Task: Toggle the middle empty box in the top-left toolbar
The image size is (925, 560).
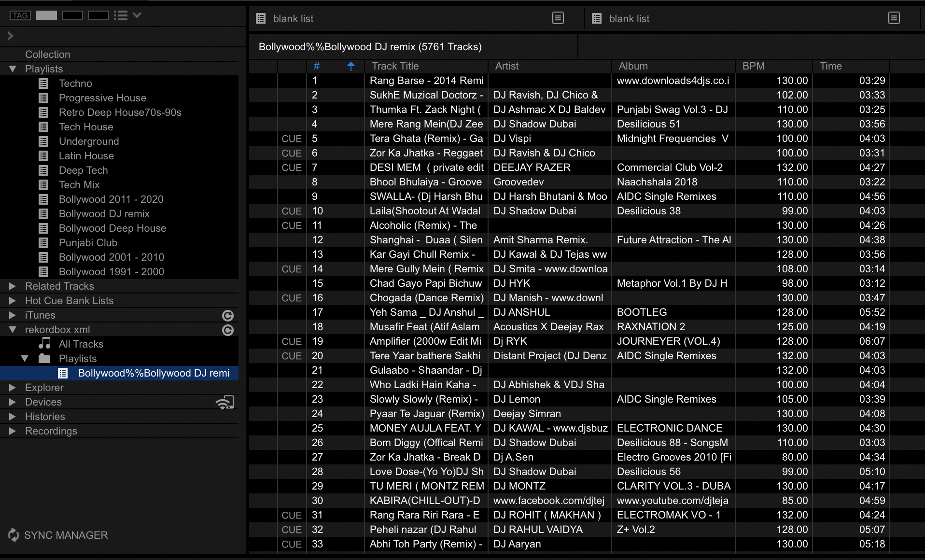Action: (x=72, y=15)
